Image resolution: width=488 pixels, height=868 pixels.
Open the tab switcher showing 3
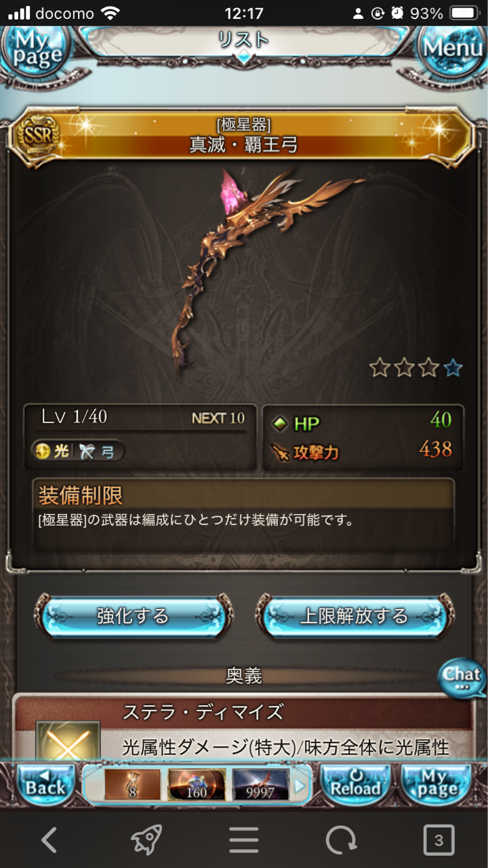(439, 841)
